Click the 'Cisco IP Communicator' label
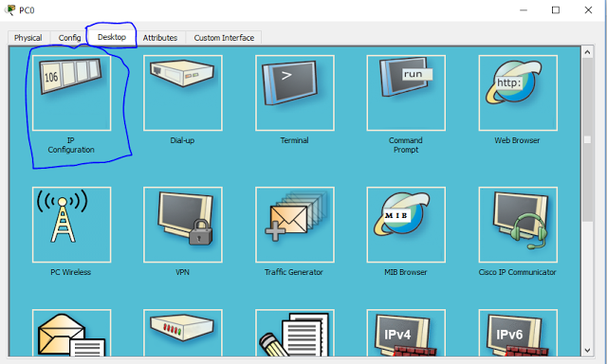607x364 pixels. pyautogui.click(x=518, y=272)
